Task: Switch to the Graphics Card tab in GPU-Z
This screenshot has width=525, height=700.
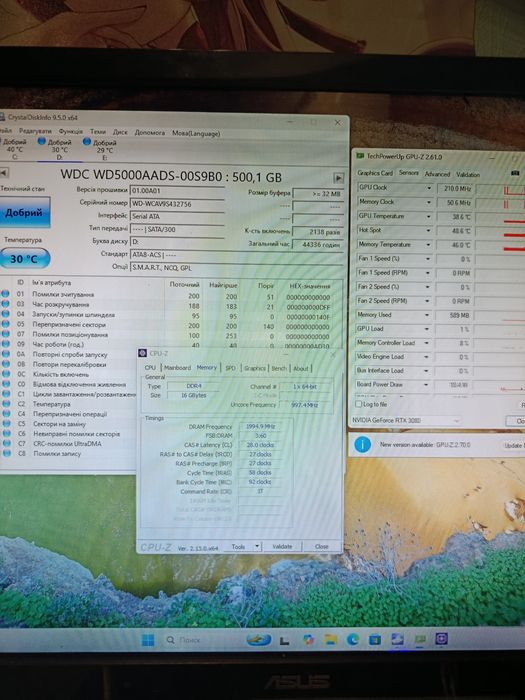Action: tap(375, 173)
